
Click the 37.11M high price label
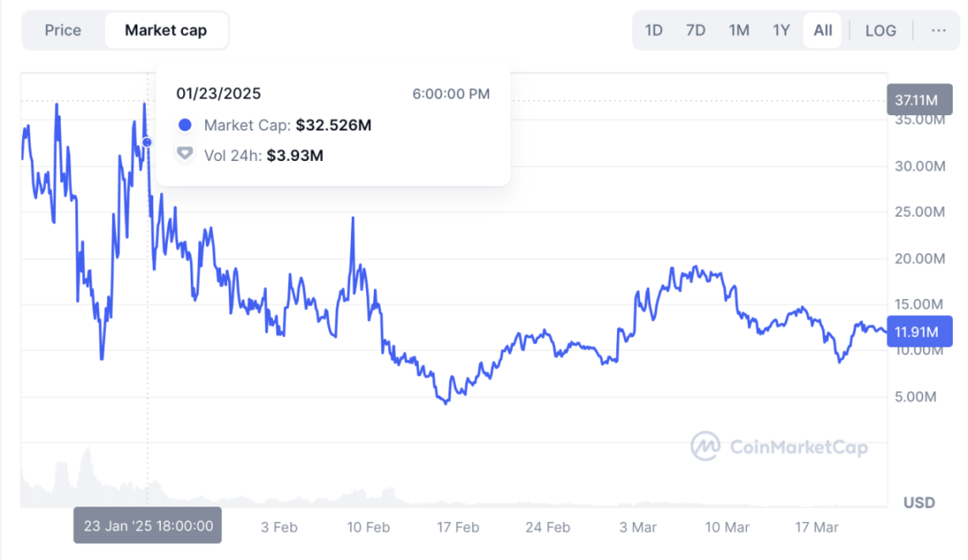915,100
